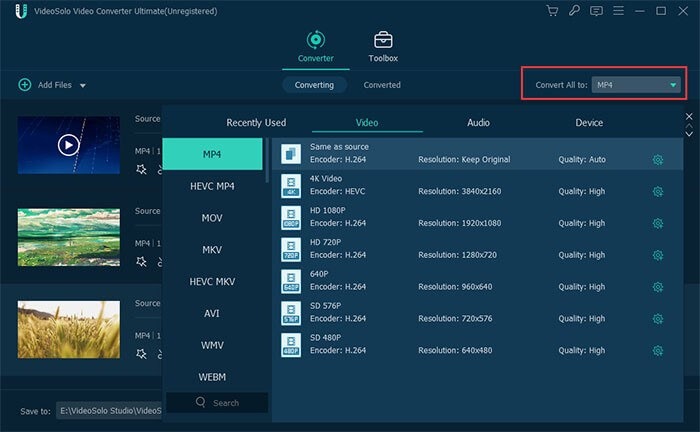Click the star edit icon on wheat video
Image resolution: width=700 pixels, height=432 pixels.
coord(141,352)
